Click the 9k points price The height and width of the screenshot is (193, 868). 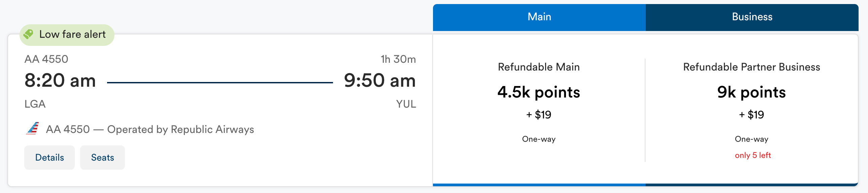tap(752, 92)
